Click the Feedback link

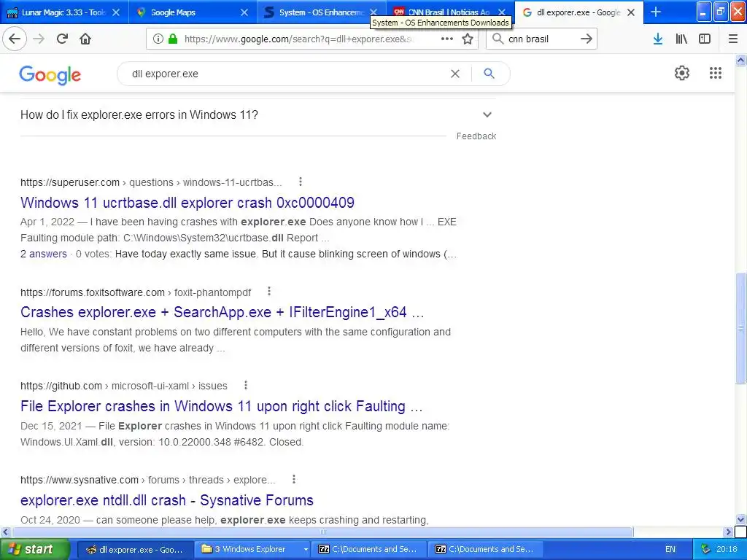476,136
